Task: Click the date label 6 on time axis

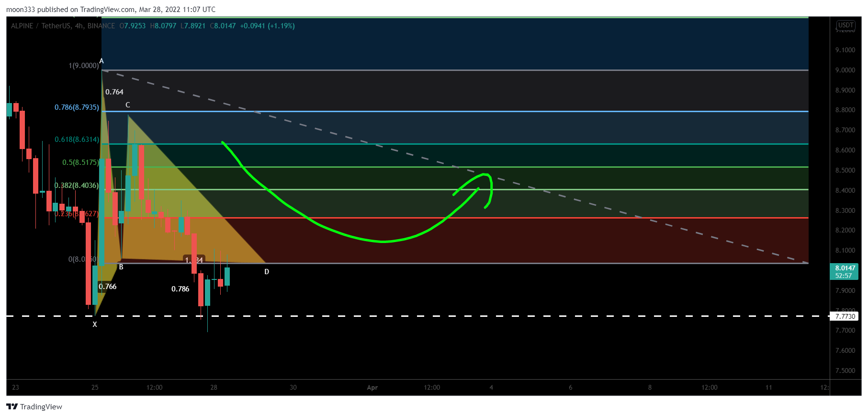Action: tap(571, 387)
